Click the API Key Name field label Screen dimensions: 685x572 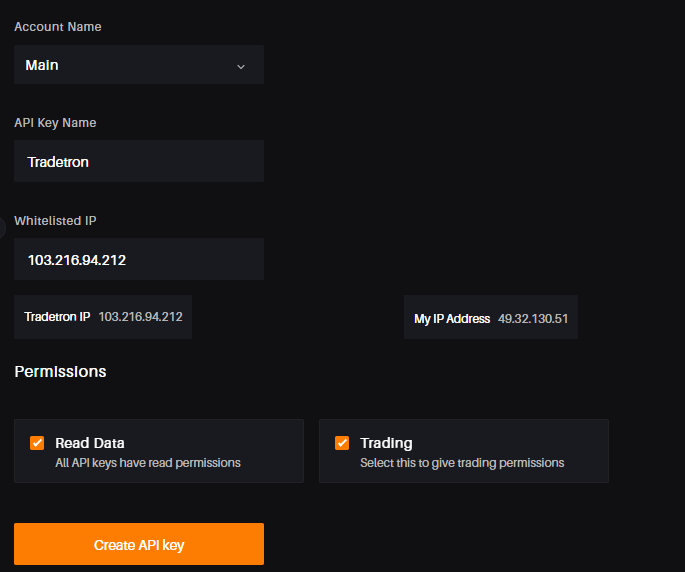coord(55,123)
